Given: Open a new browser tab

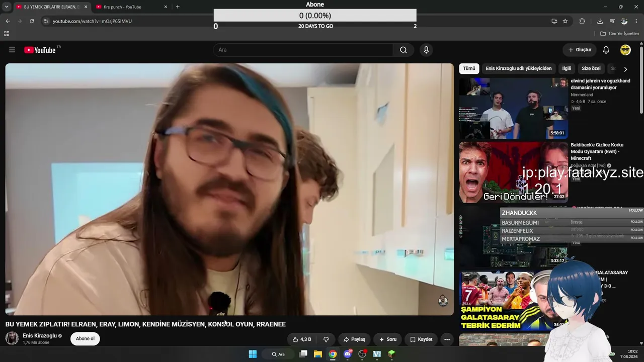Looking at the screenshot, I should pos(178,7).
